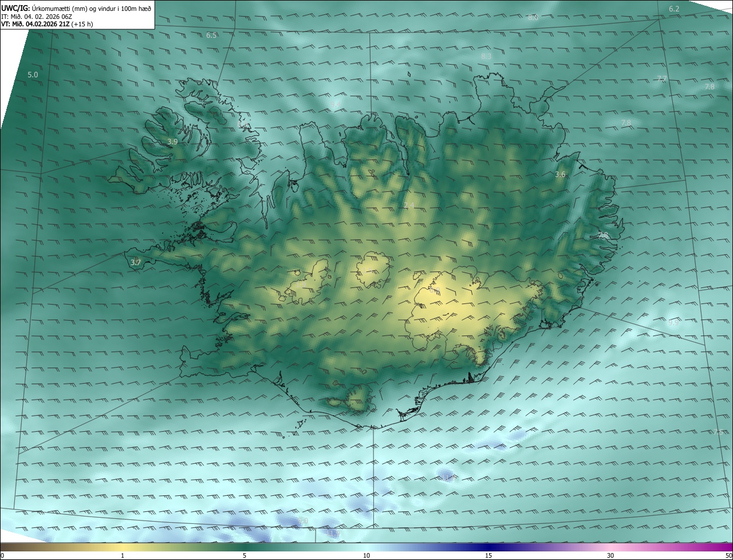Click the dark blue part of the colour bar
733x560 pixels.
pyautogui.click(x=488, y=547)
